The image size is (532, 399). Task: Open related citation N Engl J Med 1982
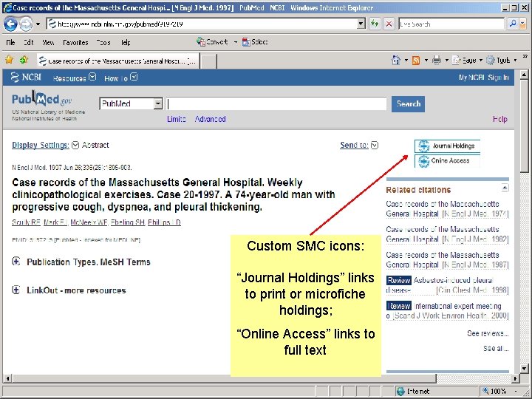(x=447, y=234)
